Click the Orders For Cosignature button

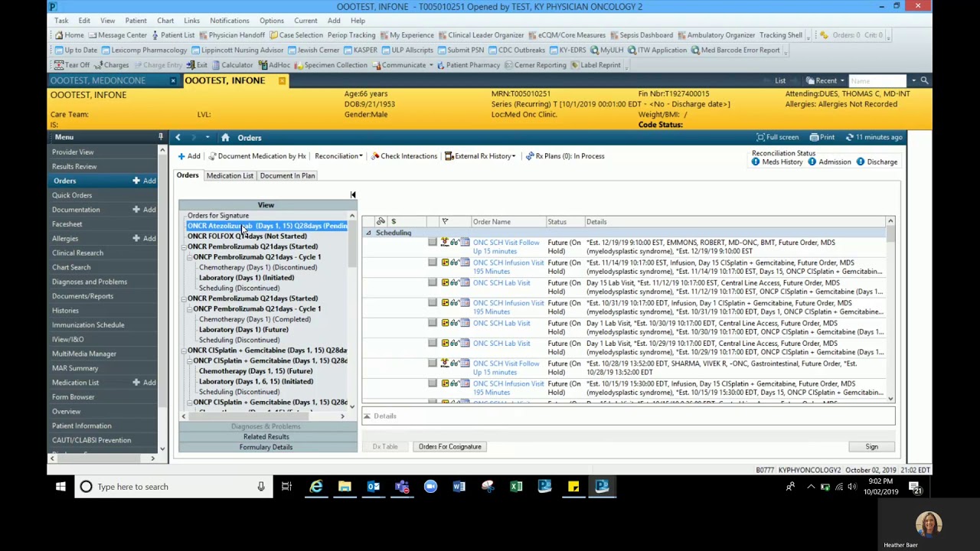(450, 447)
